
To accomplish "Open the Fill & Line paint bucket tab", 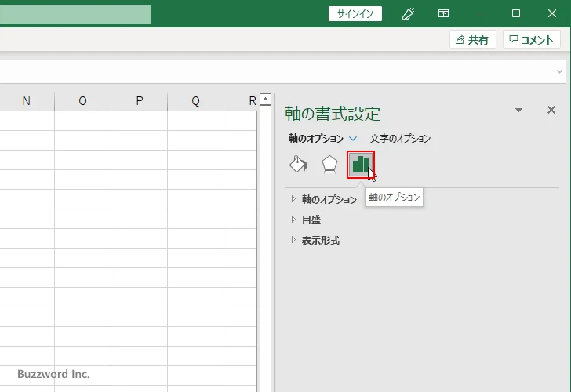I will pyautogui.click(x=299, y=165).
